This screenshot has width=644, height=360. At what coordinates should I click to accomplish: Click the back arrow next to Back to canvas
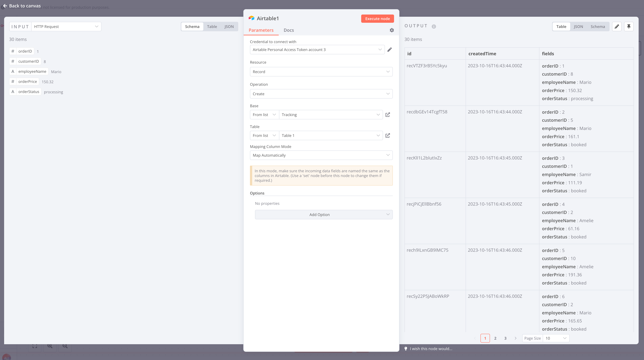(4, 6)
